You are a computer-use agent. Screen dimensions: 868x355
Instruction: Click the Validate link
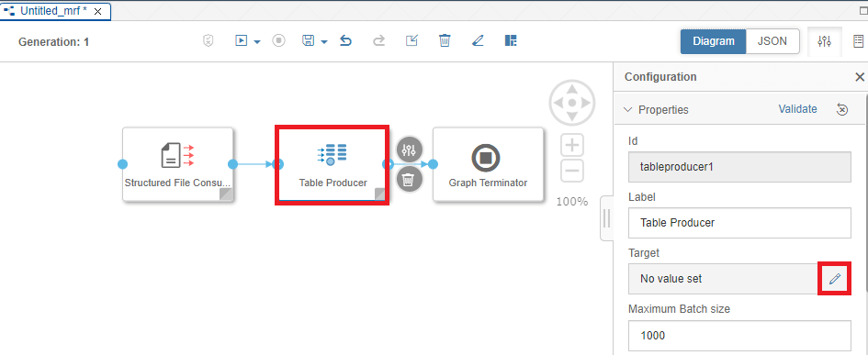tap(797, 109)
